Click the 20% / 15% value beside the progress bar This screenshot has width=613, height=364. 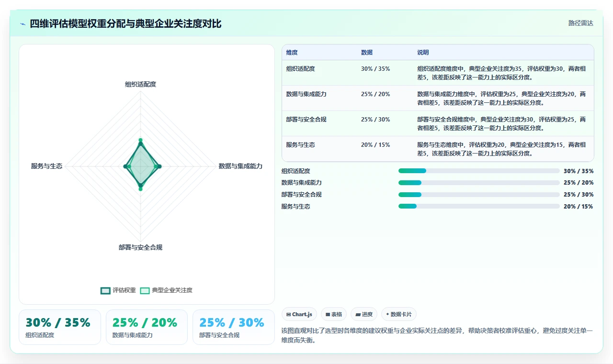[x=579, y=206]
